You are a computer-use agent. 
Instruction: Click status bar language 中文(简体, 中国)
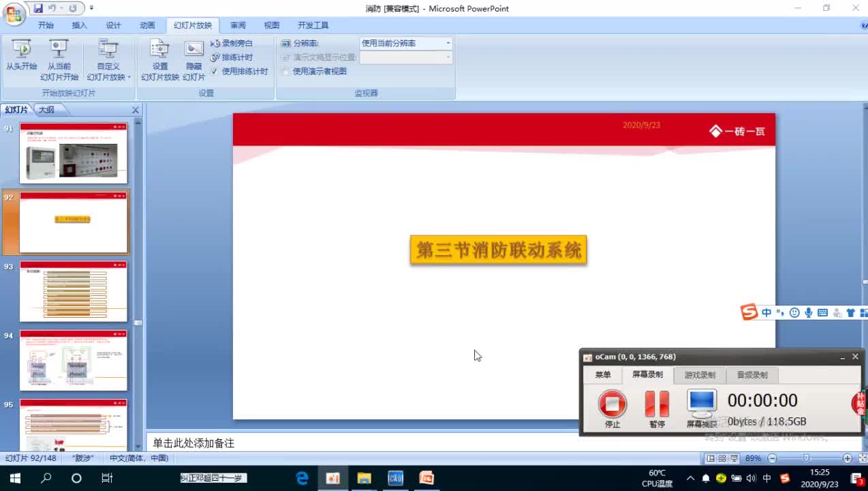[139, 458]
